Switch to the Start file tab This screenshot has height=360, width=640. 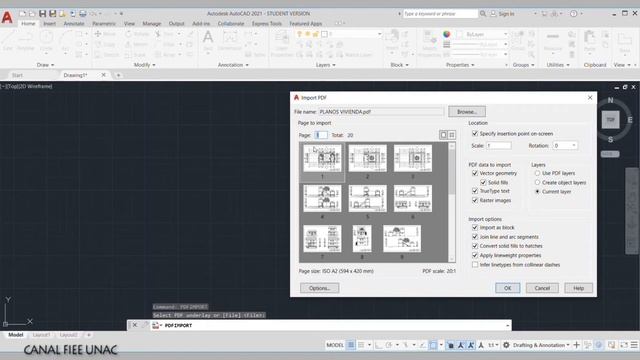[17, 75]
